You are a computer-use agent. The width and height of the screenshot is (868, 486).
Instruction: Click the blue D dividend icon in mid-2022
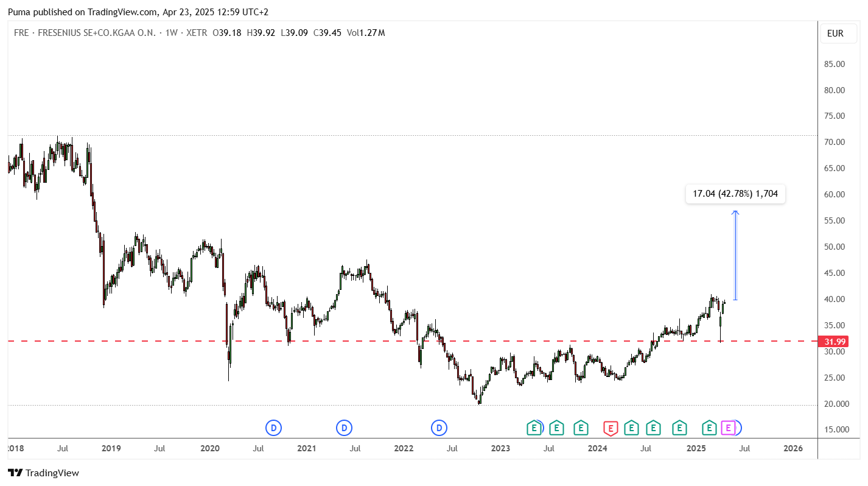(x=439, y=428)
